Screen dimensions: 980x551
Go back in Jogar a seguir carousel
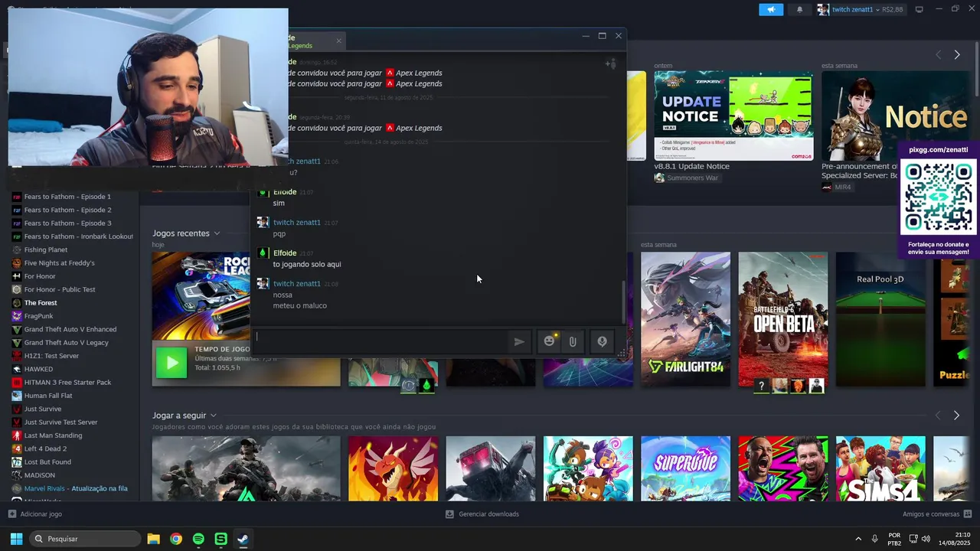click(939, 416)
